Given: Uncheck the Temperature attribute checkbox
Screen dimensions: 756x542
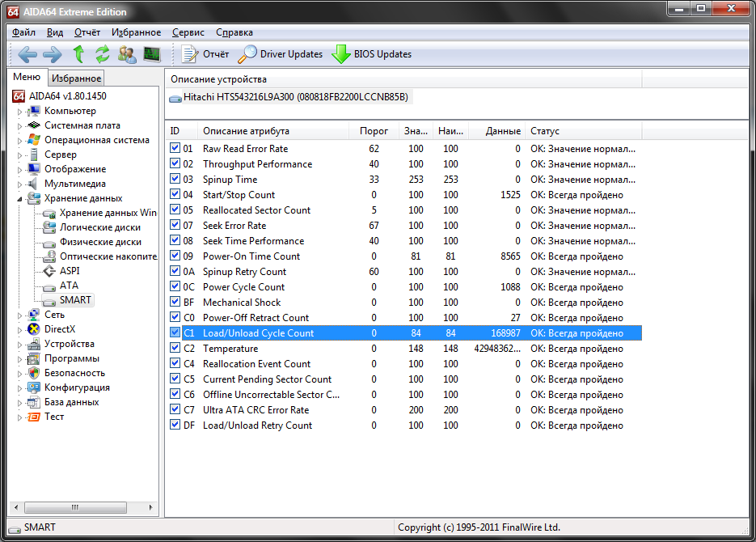Looking at the screenshot, I should pos(175,348).
